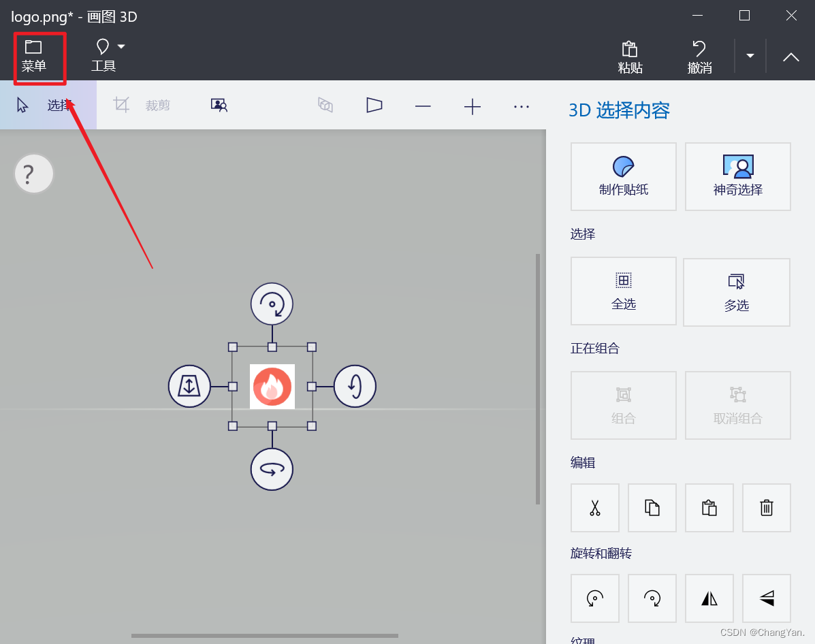This screenshot has height=644, width=815.
Task: Click the 取消组合 ungroup button
Action: tap(737, 406)
